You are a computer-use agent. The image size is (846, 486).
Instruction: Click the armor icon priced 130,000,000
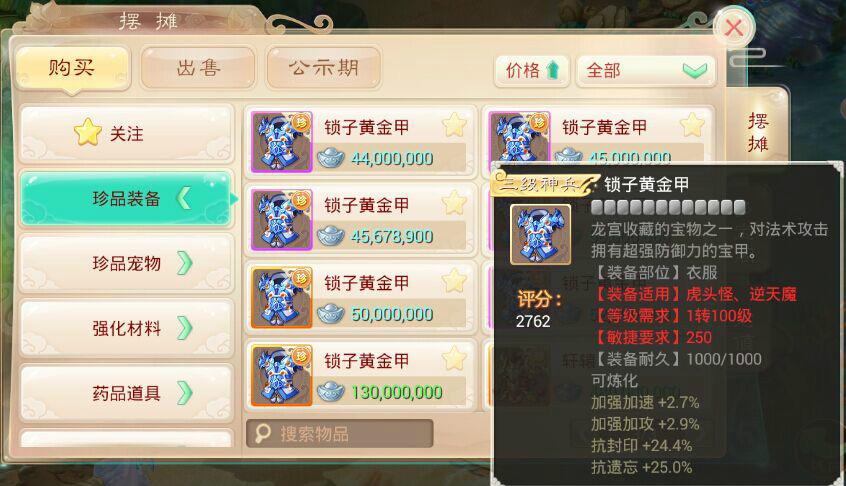click(x=282, y=375)
